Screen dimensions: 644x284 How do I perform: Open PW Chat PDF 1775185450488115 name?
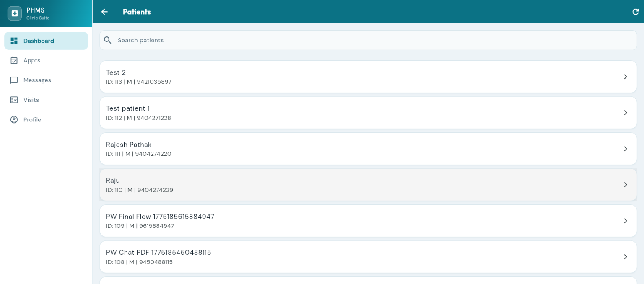click(158, 253)
